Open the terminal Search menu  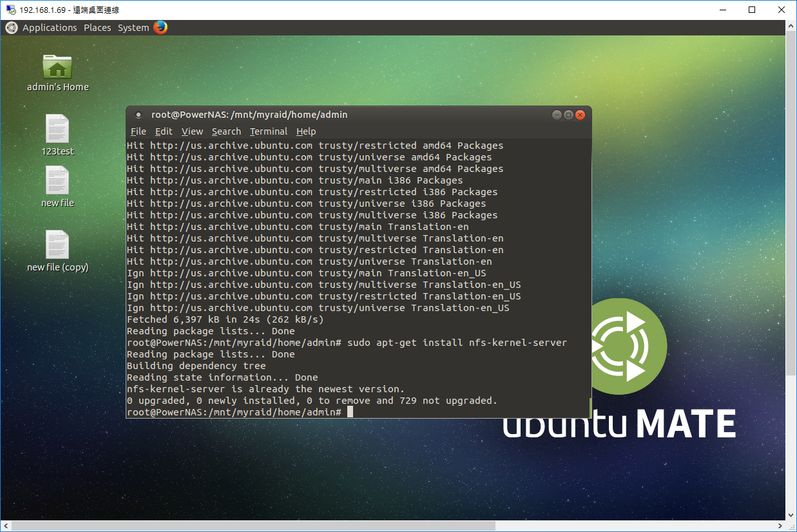point(226,131)
